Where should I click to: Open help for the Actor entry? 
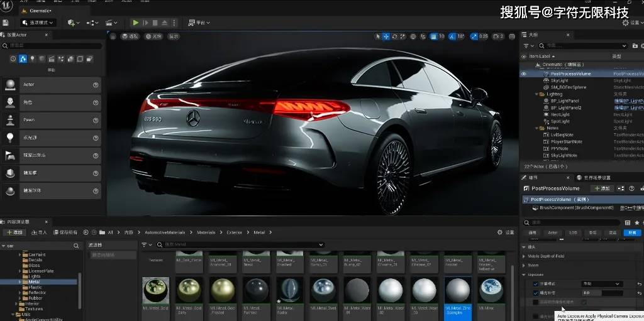(96, 85)
